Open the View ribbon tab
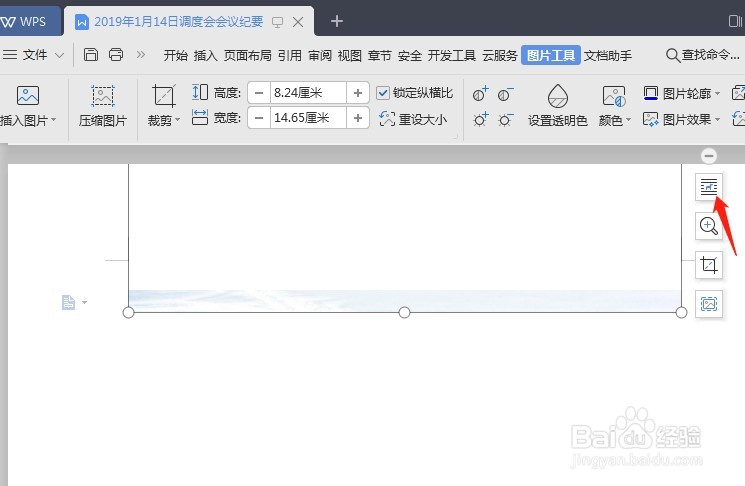The image size is (745, 486). coord(350,56)
